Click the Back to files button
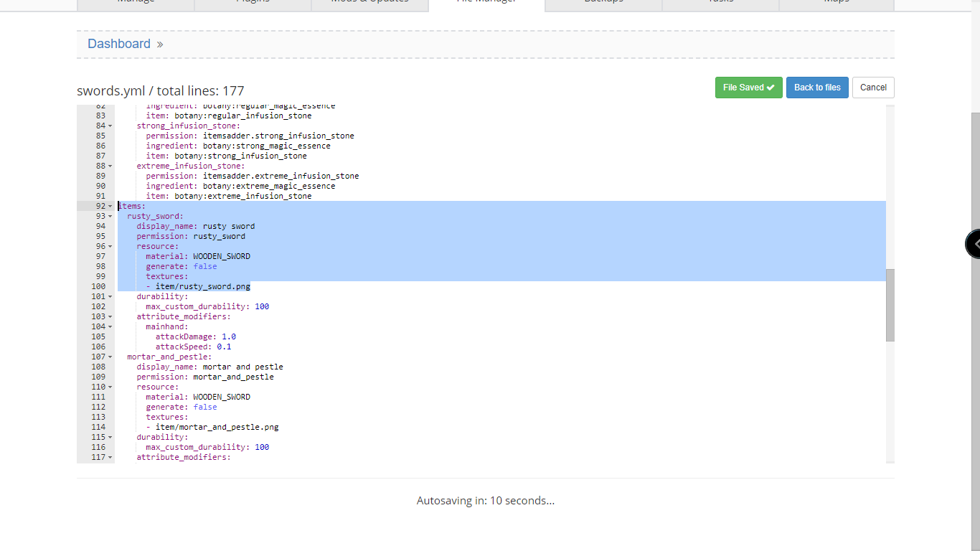 tap(817, 87)
